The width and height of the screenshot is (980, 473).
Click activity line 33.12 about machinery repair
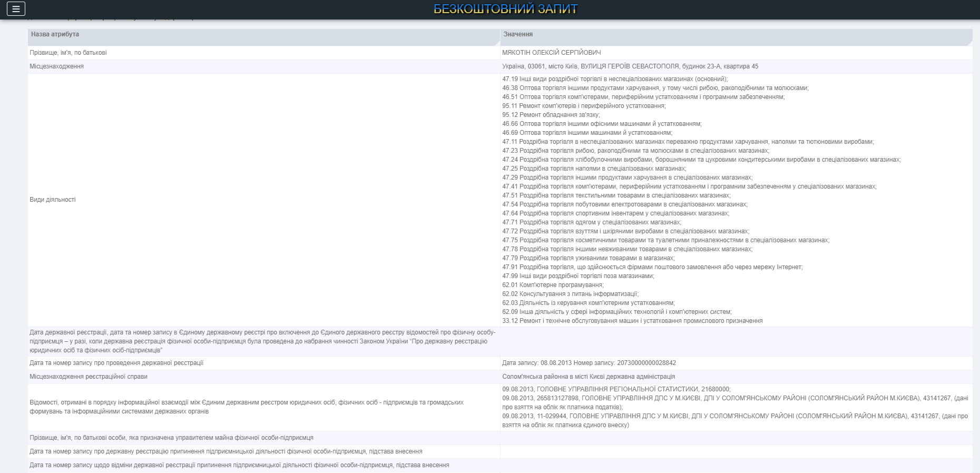click(x=632, y=321)
